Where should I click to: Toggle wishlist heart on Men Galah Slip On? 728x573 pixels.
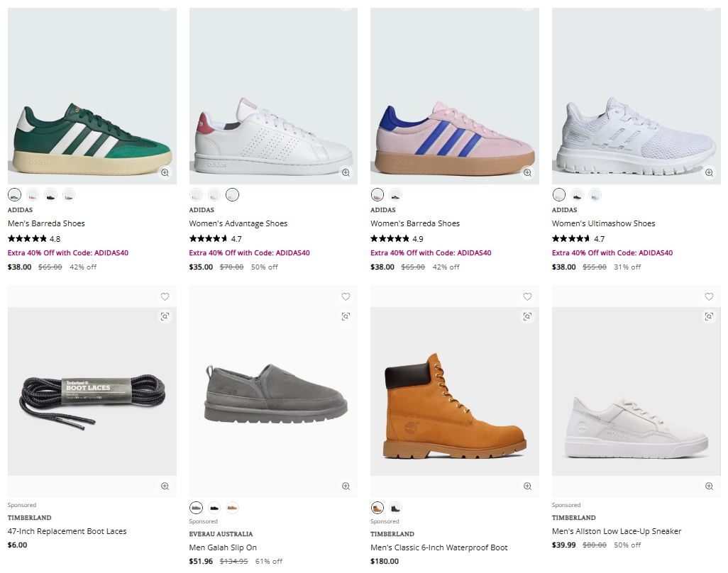point(346,296)
